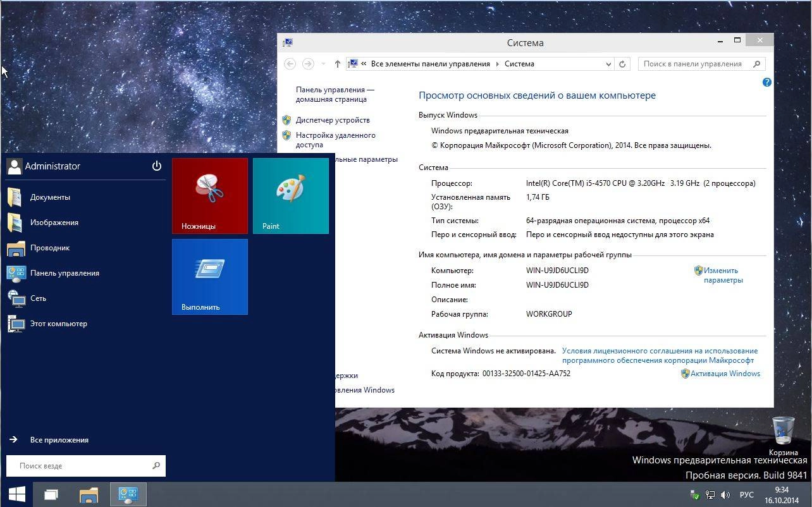Open the task view taskbar icon
812x507 pixels.
(51, 494)
